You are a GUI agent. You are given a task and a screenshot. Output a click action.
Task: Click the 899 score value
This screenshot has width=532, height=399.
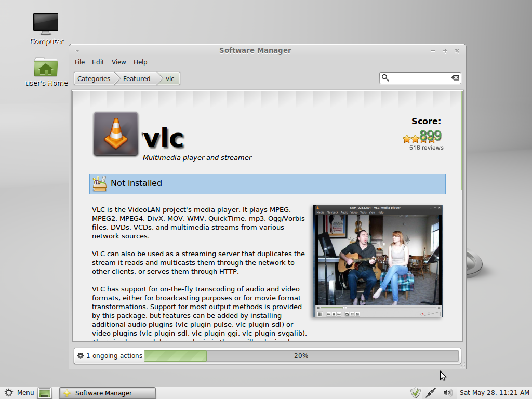(x=430, y=136)
